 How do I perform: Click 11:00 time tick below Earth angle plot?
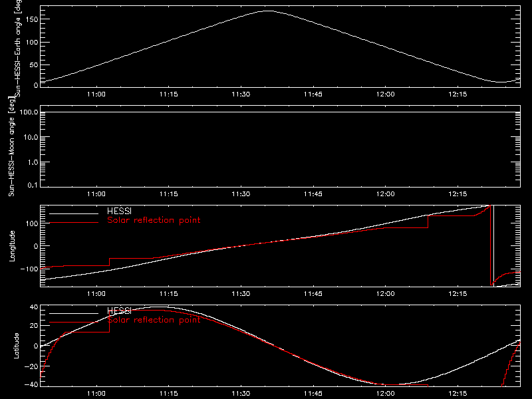coord(96,94)
